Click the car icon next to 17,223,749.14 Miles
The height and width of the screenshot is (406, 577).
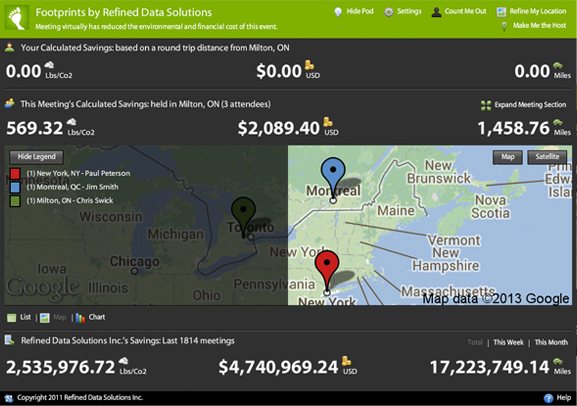[x=558, y=361]
